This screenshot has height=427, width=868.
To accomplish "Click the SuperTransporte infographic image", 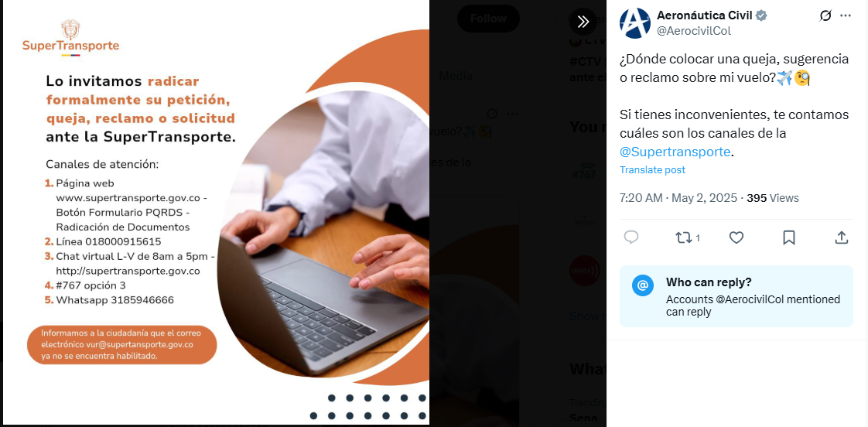I will pyautogui.click(x=216, y=212).
